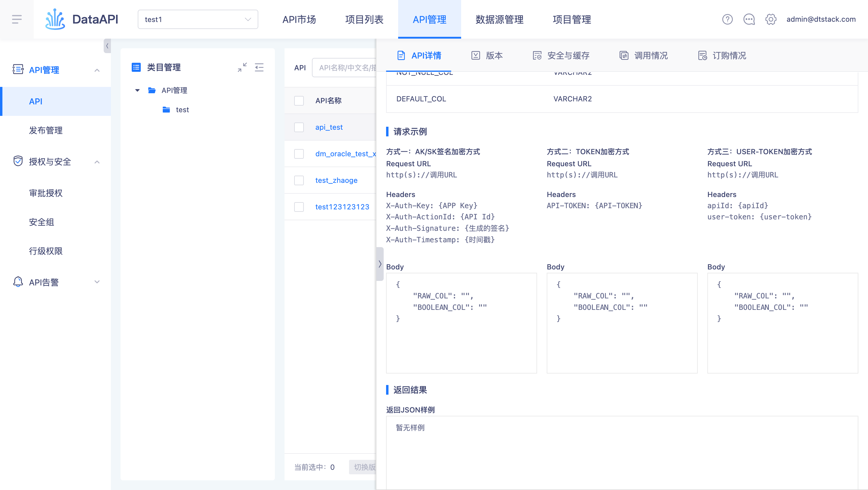Click the indent icon beside 类目管理
Image resolution: width=868 pixels, height=490 pixels.
(x=259, y=68)
